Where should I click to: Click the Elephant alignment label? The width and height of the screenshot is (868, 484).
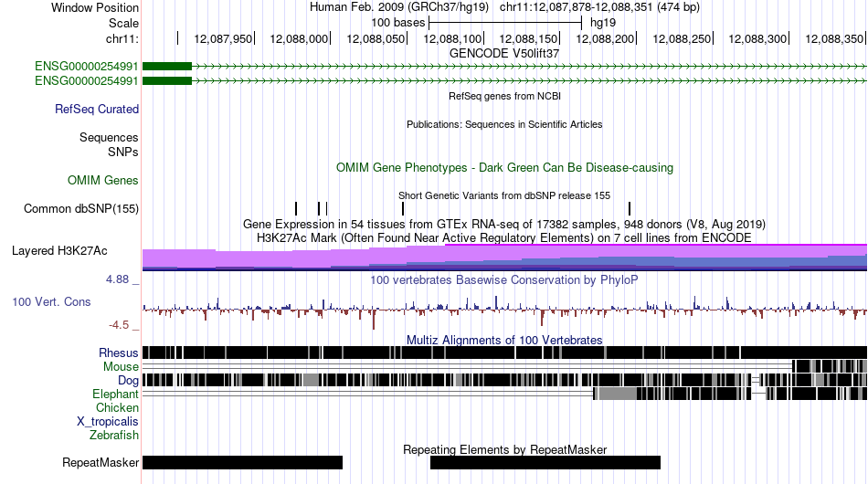tap(115, 394)
